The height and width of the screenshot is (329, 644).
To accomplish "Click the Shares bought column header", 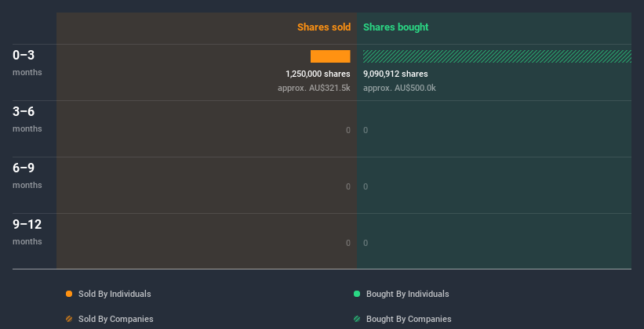I will (x=395, y=27).
